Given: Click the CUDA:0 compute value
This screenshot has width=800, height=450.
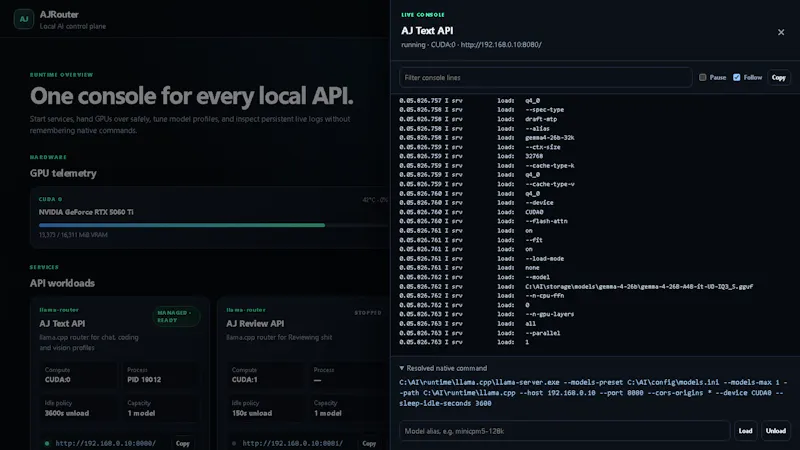Looking at the screenshot, I should [x=58, y=380].
